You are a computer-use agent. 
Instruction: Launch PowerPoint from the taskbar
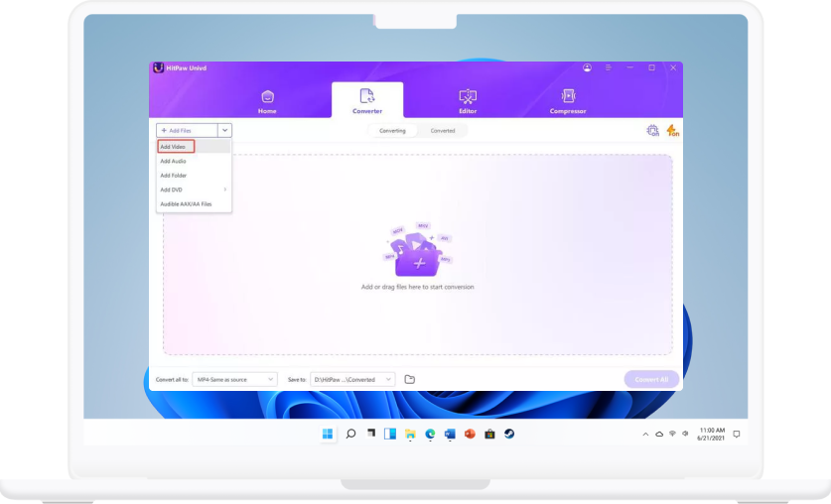click(x=470, y=435)
